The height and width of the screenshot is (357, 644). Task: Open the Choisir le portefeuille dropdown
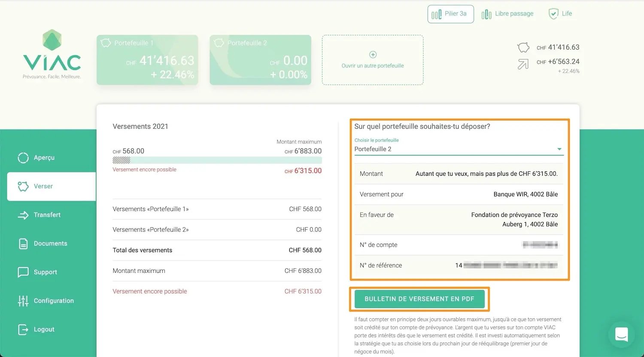pyautogui.click(x=459, y=149)
